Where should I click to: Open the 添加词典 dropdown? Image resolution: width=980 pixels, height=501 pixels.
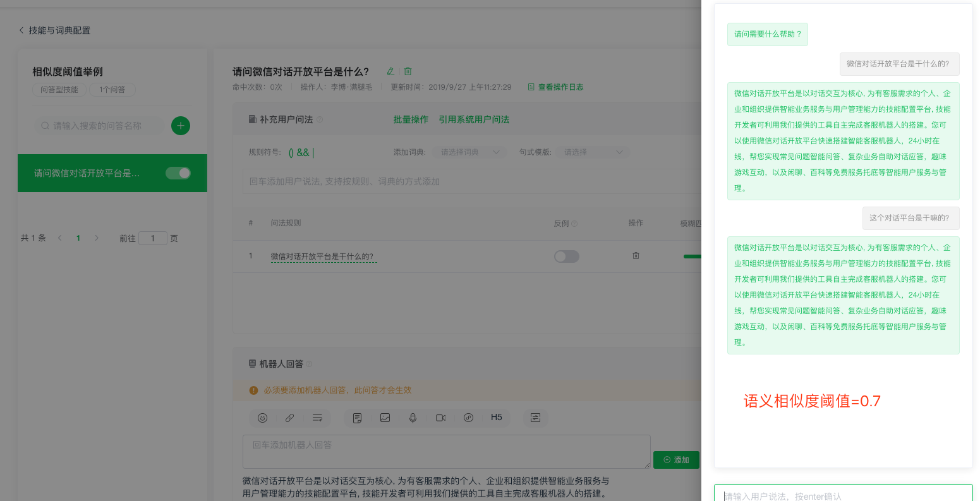[x=469, y=152]
